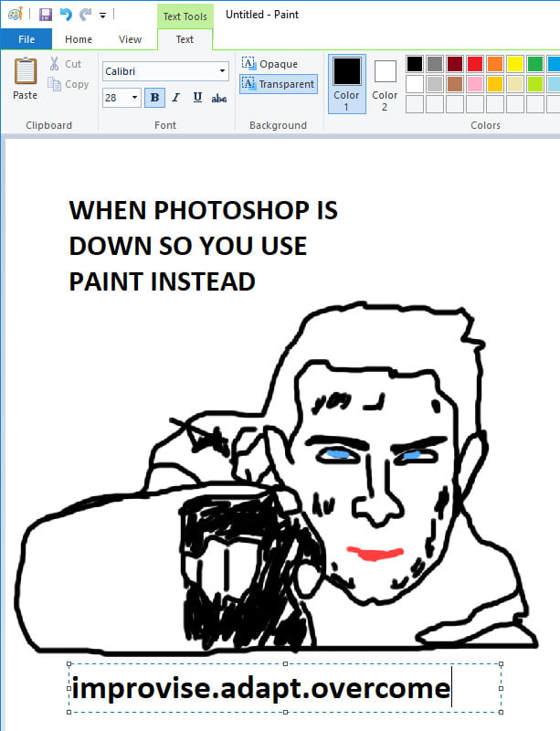Click the Copy pages icon
560x731 pixels.
click(55, 84)
